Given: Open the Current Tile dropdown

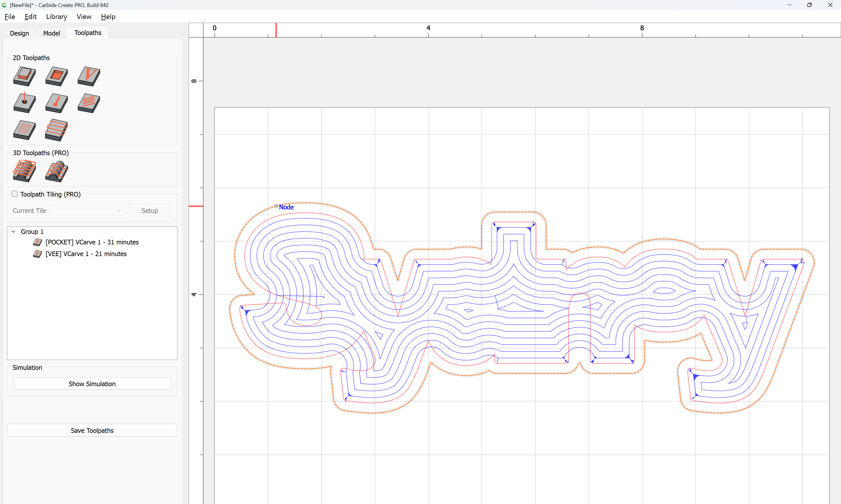Looking at the screenshot, I should pos(87,211).
